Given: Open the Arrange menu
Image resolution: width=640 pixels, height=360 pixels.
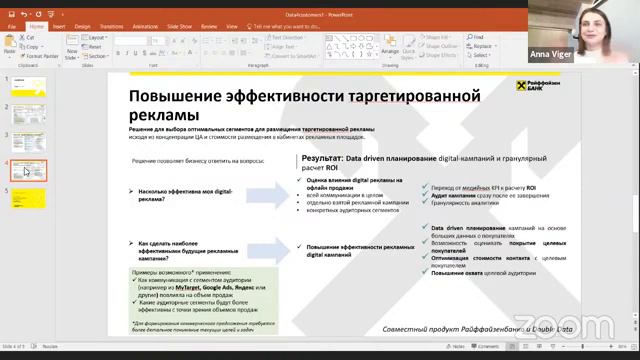Looking at the screenshot, I should [390, 45].
